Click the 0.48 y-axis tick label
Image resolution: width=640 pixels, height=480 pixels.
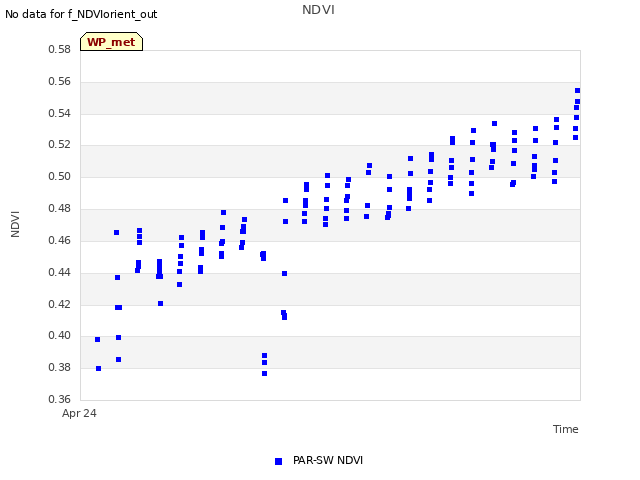point(59,208)
